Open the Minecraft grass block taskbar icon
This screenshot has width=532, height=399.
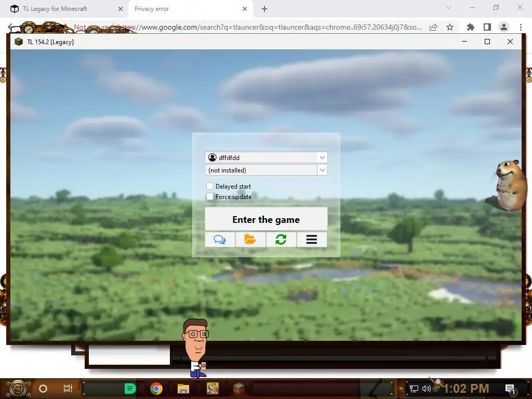tap(239, 389)
